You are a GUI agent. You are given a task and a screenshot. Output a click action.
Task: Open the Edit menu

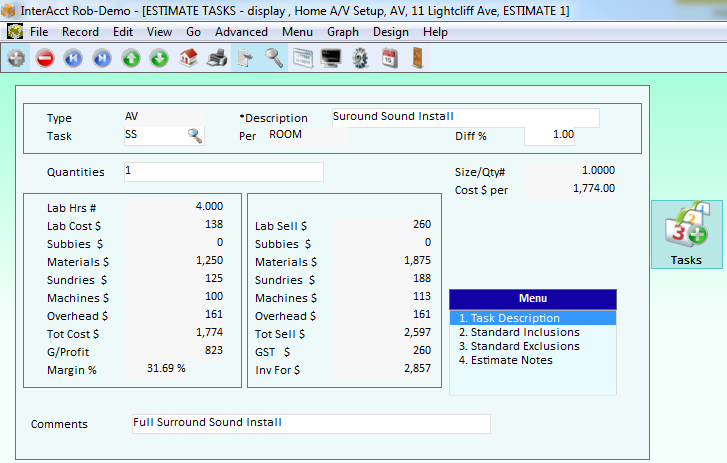[123, 32]
